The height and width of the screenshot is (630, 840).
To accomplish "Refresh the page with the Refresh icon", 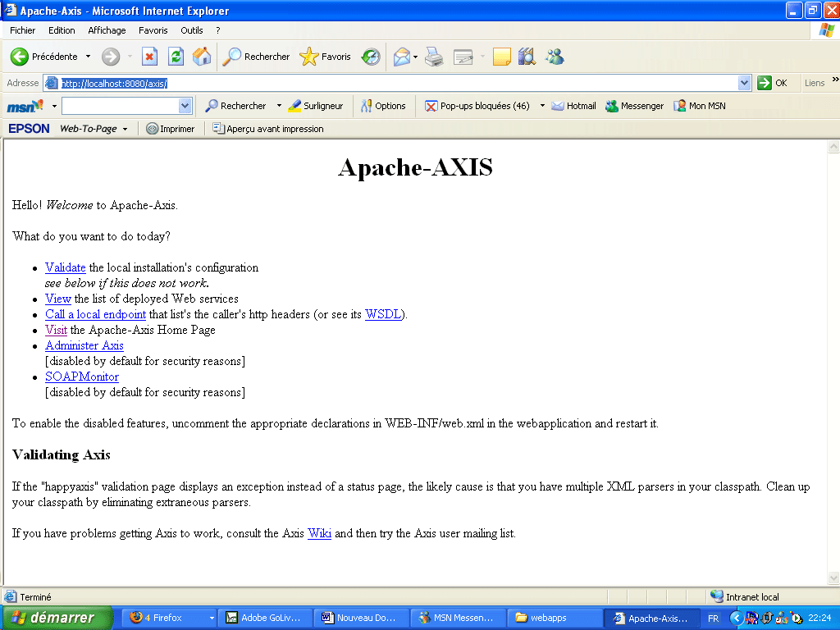I will tap(176, 57).
